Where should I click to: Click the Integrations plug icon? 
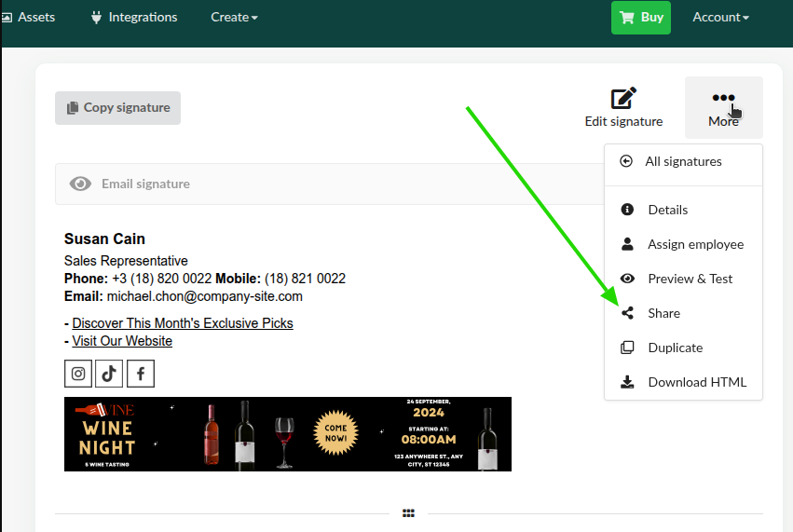96,18
